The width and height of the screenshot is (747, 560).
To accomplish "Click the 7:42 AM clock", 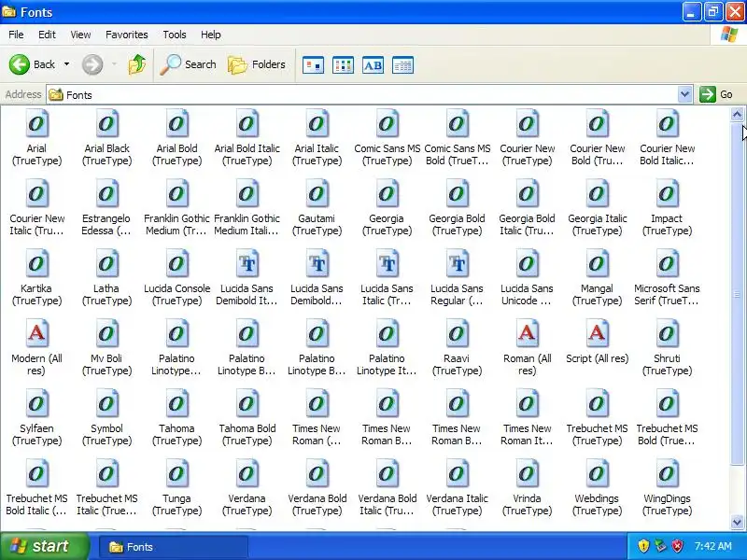I will pos(712,546).
